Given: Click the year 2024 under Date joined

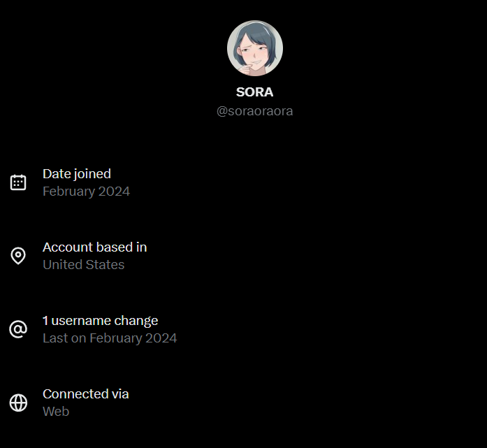Looking at the screenshot, I should click(x=115, y=192).
